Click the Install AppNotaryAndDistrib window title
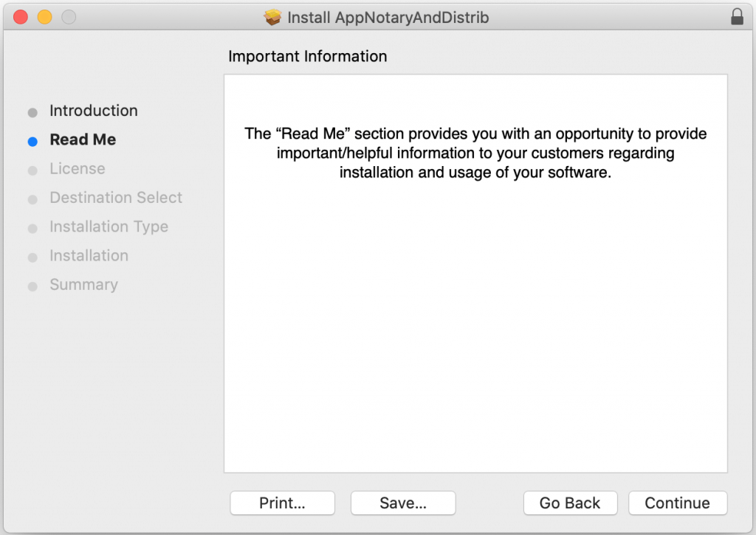 388,17
